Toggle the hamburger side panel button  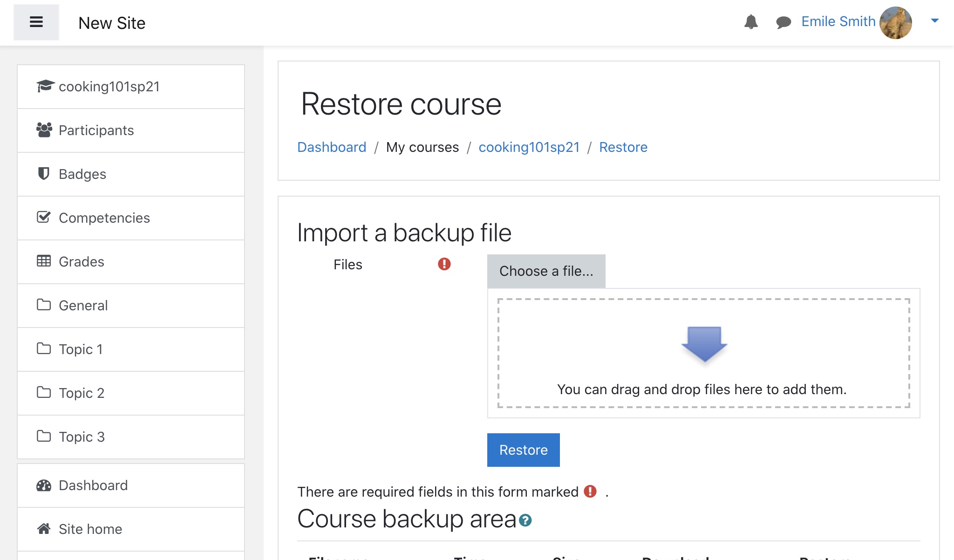36,22
